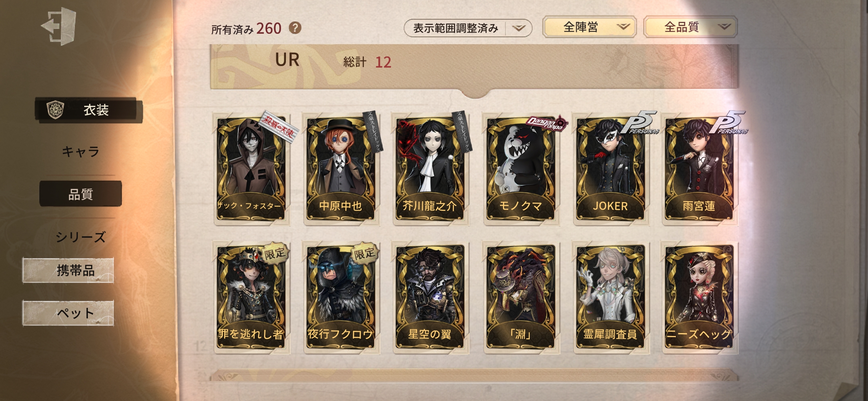Open the 中原中也 costume card
This screenshot has height=401, width=868.
pyautogui.click(x=341, y=169)
